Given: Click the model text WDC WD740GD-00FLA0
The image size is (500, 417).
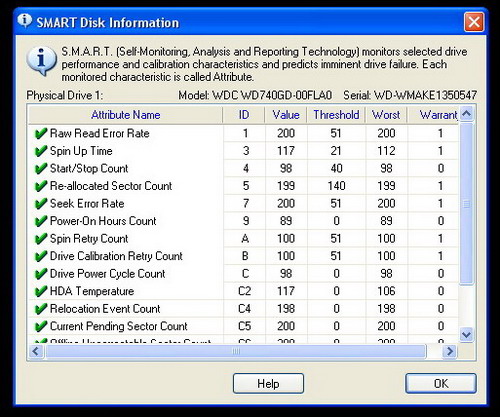Looking at the screenshot, I should [272, 96].
